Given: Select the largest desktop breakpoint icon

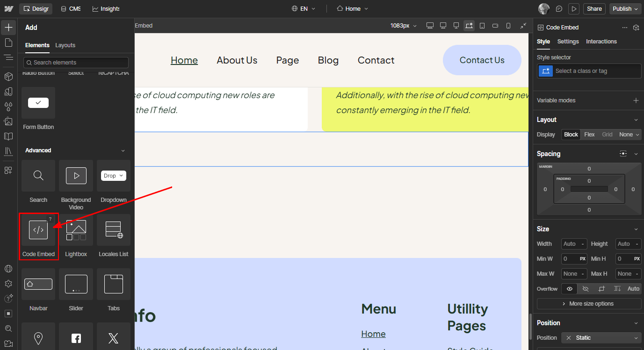Looking at the screenshot, I should (430, 26).
